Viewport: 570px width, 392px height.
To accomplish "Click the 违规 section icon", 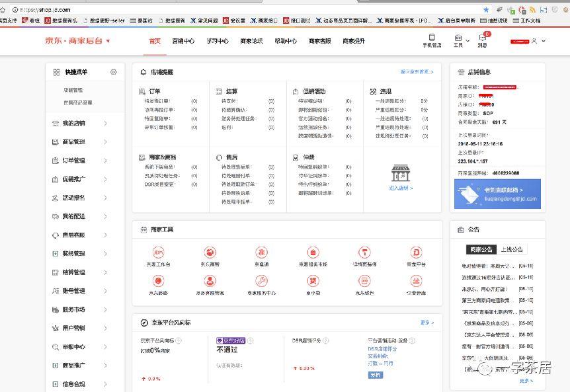I will tap(373, 91).
